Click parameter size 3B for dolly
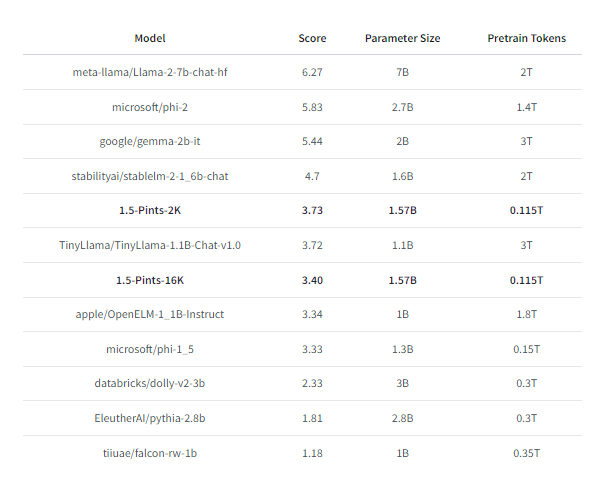The image size is (602, 483). (402, 384)
